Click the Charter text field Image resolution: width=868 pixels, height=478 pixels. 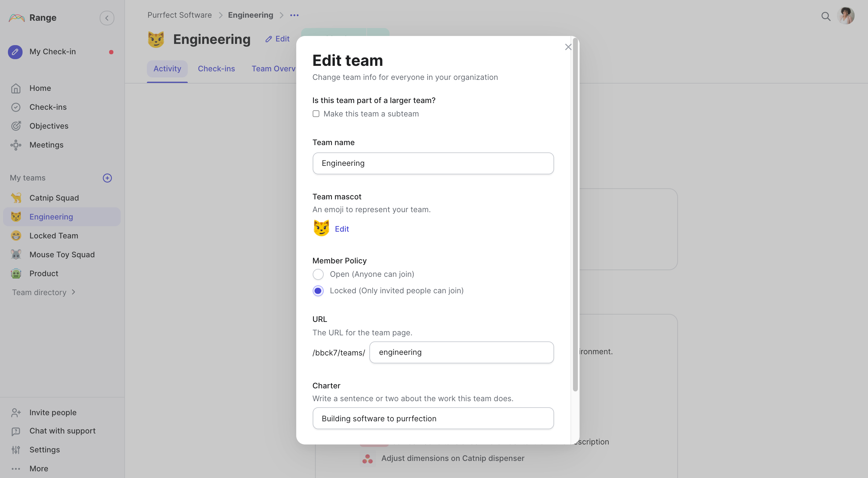pos(433,419)
